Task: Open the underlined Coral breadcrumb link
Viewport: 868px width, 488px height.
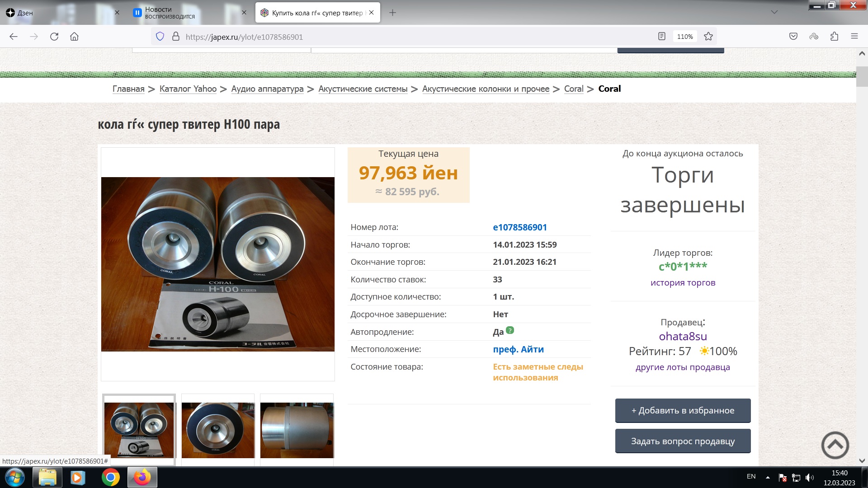Action: tap(574, 89)
